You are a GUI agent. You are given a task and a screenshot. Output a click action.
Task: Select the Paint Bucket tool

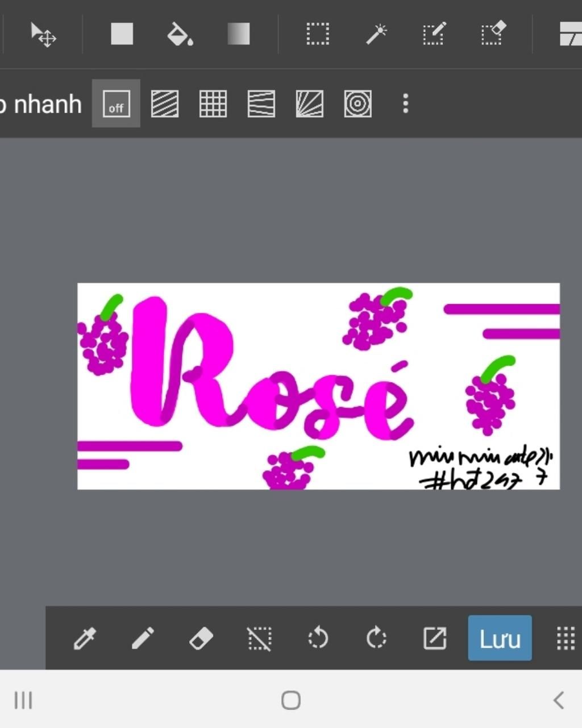click(180, 34)
